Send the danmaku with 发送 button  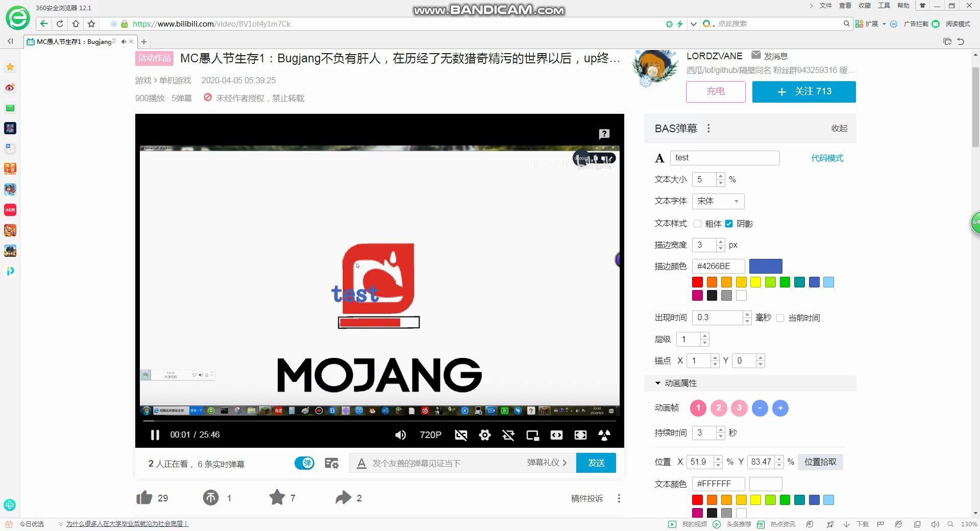(x=596, y=463)
